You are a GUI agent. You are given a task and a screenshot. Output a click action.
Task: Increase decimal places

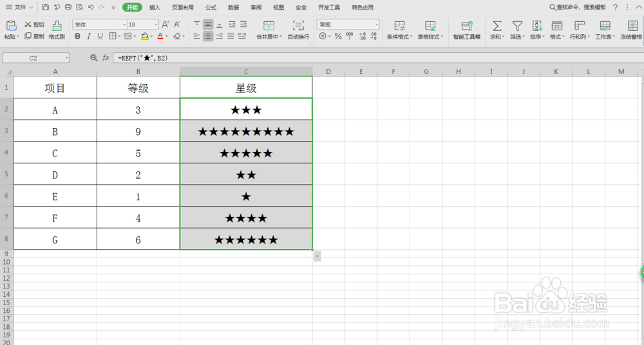click(x=362, y=36)
